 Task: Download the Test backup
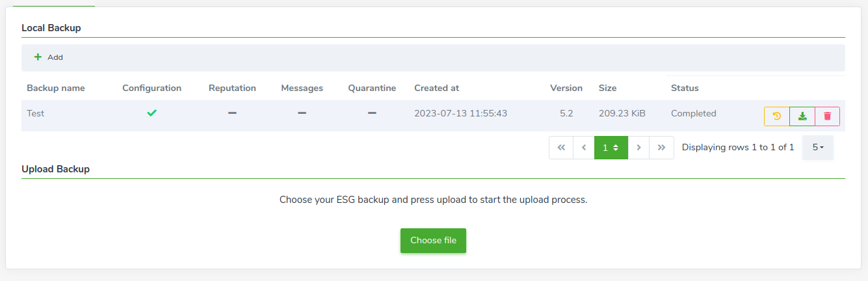(x=802, y=116)
